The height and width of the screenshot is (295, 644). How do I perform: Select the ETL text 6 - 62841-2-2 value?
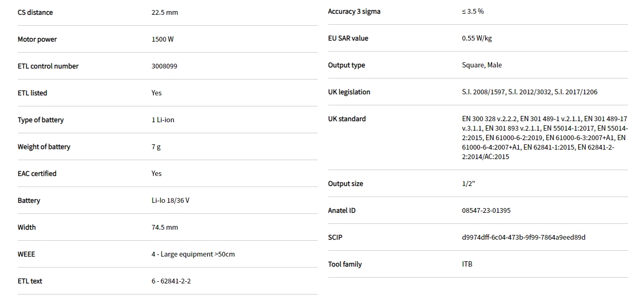(x=171, y=281)
